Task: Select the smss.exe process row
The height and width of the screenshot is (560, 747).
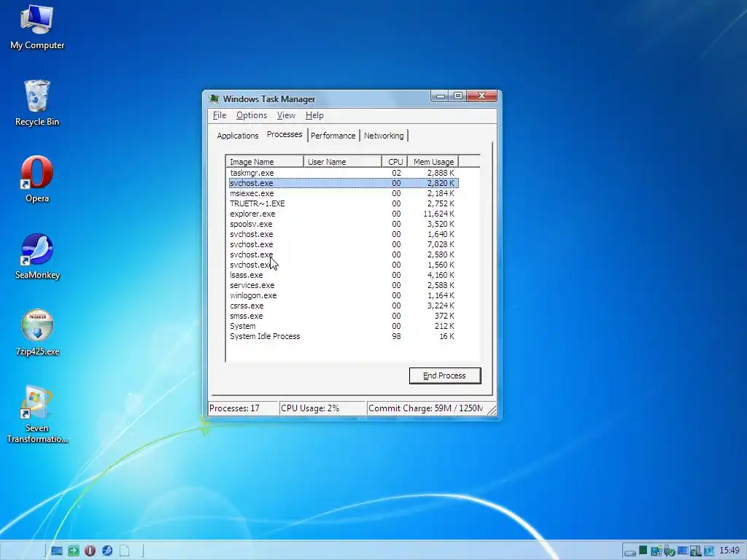Action: pyautogui.click(x=343, y=316)
